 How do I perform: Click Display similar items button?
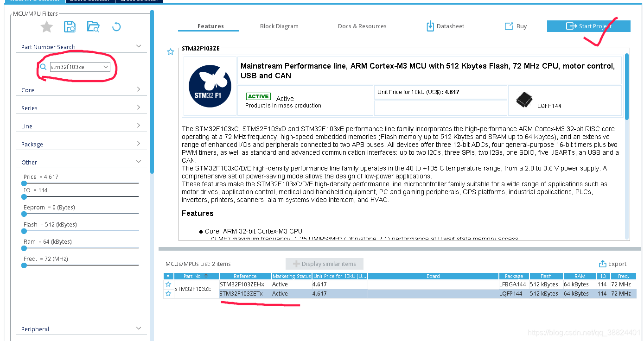325,264
